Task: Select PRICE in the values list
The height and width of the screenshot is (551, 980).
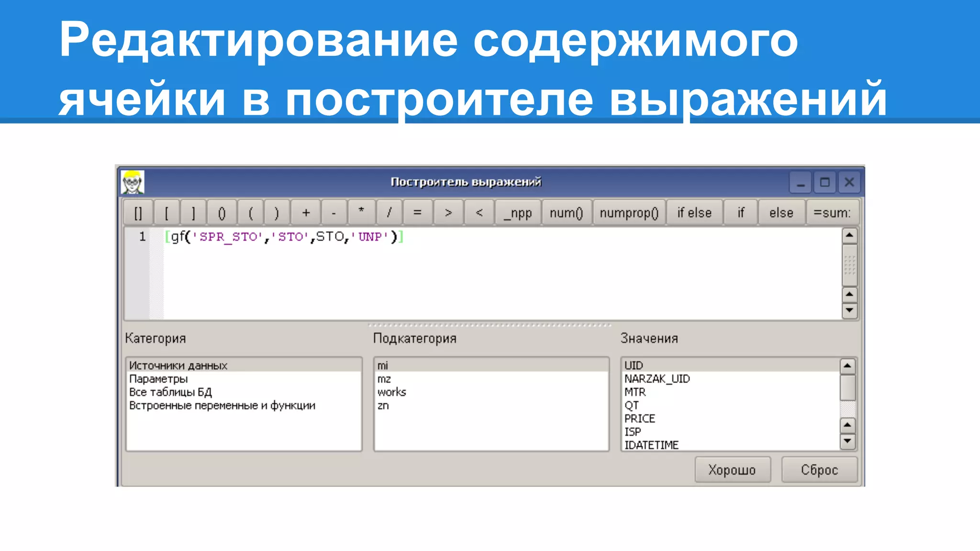Action: (x=639, y=419)
